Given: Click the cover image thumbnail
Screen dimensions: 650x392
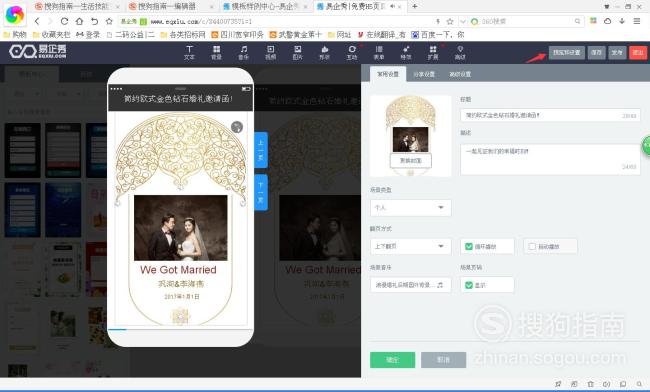Looking at the screenshot, I should [x=410, y=136].
